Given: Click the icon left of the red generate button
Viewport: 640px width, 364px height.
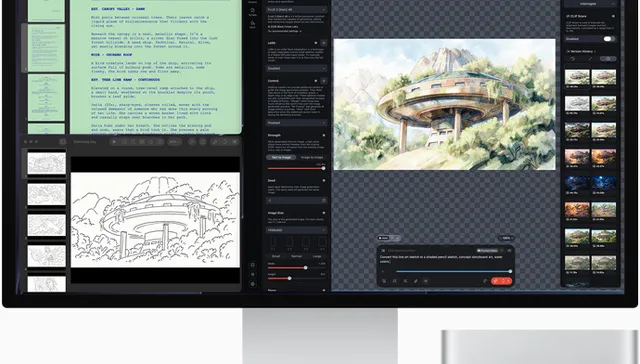Looking at the screenshot, I should (485, 281).
